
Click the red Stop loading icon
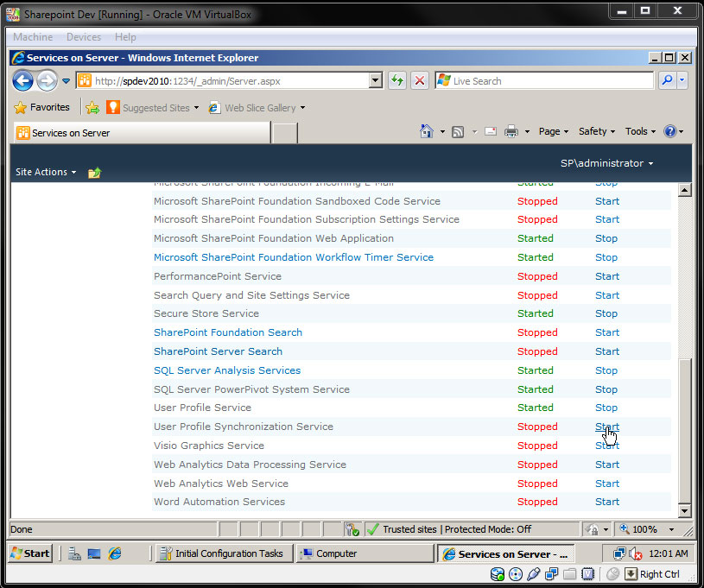420,81
